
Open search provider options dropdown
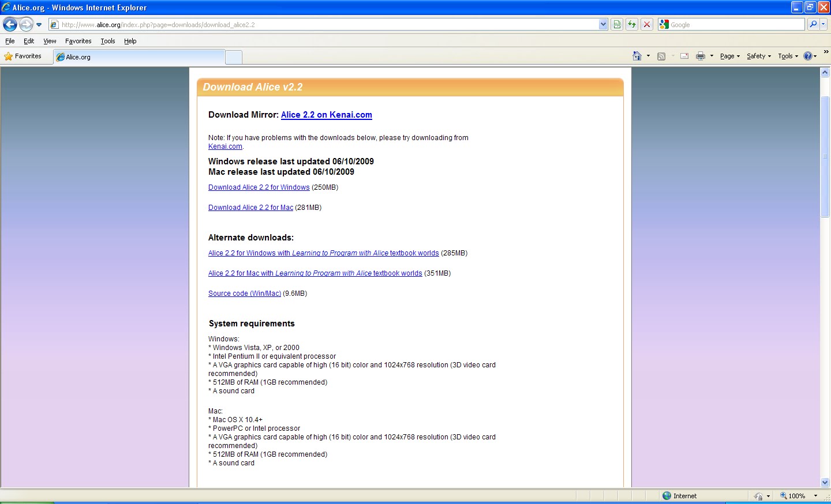point(823,24)
